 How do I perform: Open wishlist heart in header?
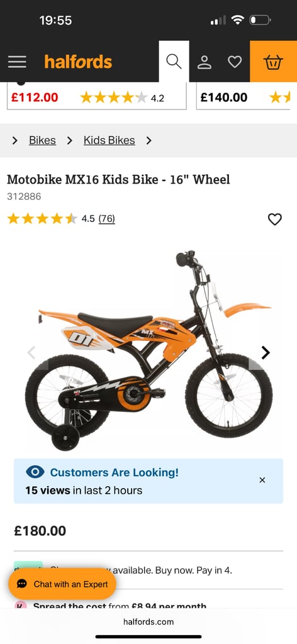point(235,62)
